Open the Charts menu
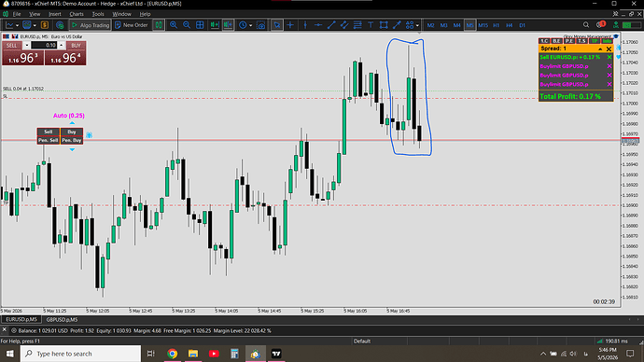644x362 pixels. 77,14
